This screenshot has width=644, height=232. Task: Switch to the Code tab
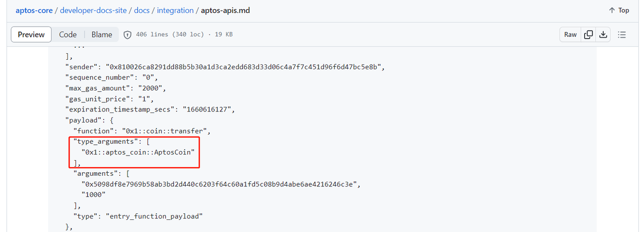click(68, 35)
